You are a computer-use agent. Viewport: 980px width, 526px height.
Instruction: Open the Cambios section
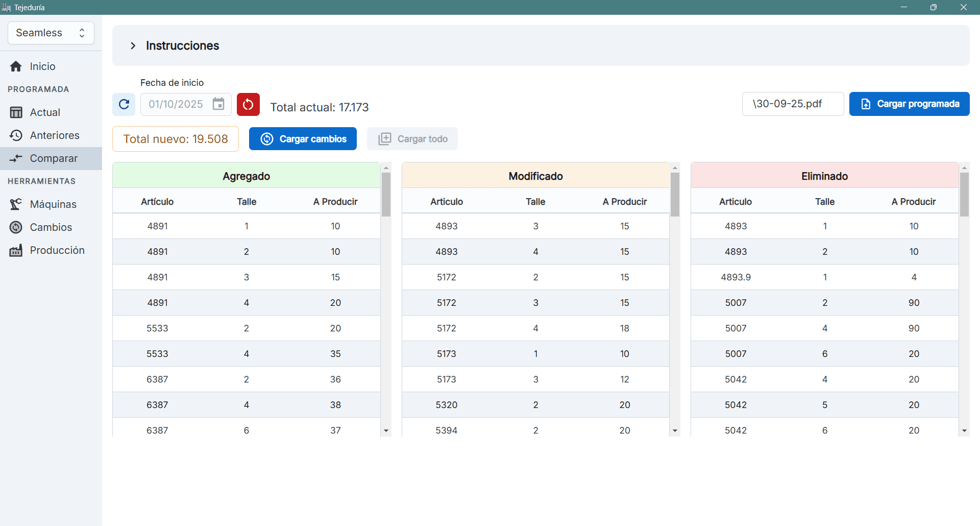pyautogui.click(x=51, y=227)
